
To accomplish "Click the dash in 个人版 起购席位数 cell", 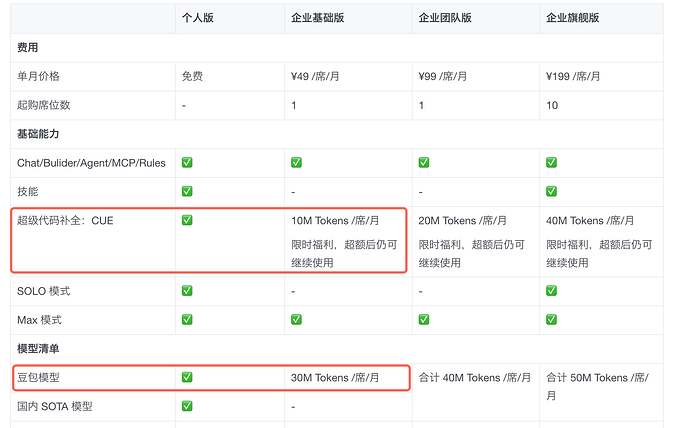I will click(x=184, y=106).
